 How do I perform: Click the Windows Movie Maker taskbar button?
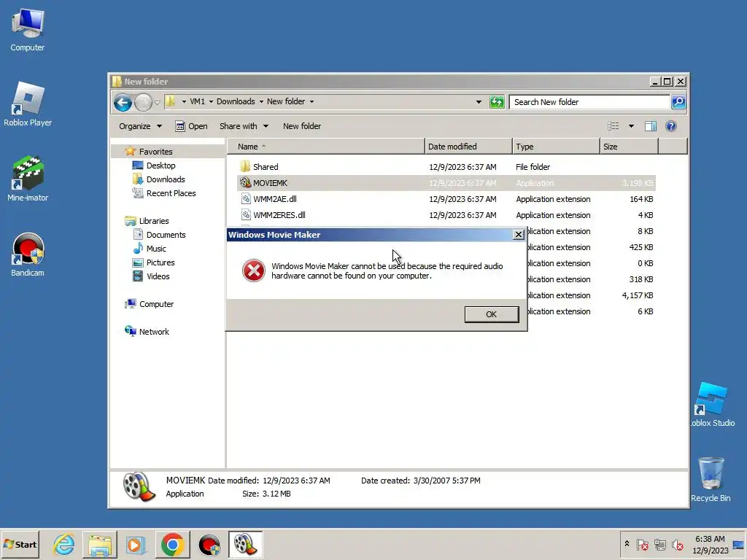245,544
